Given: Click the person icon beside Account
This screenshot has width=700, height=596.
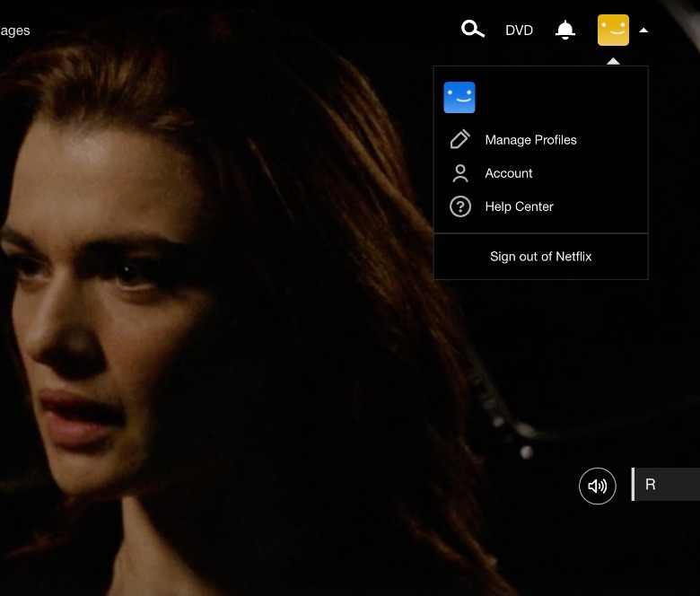Looking at the screenshot, I should pyautogui.click(x=459, y=173).
